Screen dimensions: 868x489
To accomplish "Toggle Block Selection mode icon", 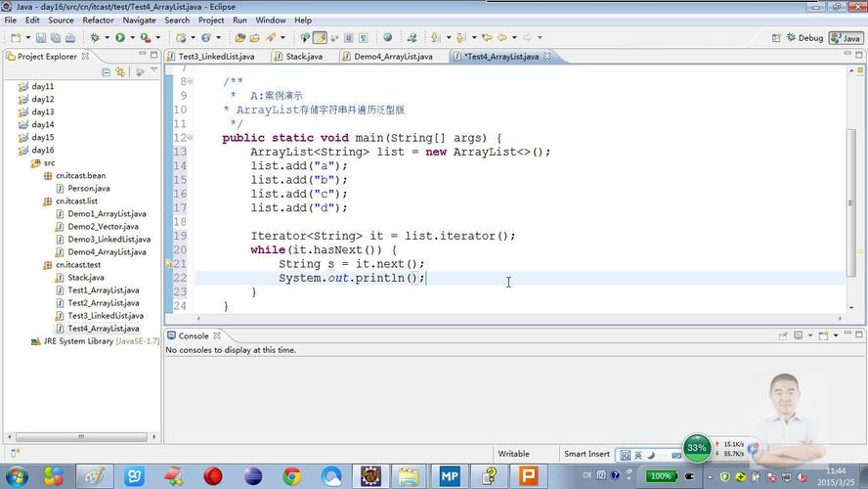I will 349,38.
